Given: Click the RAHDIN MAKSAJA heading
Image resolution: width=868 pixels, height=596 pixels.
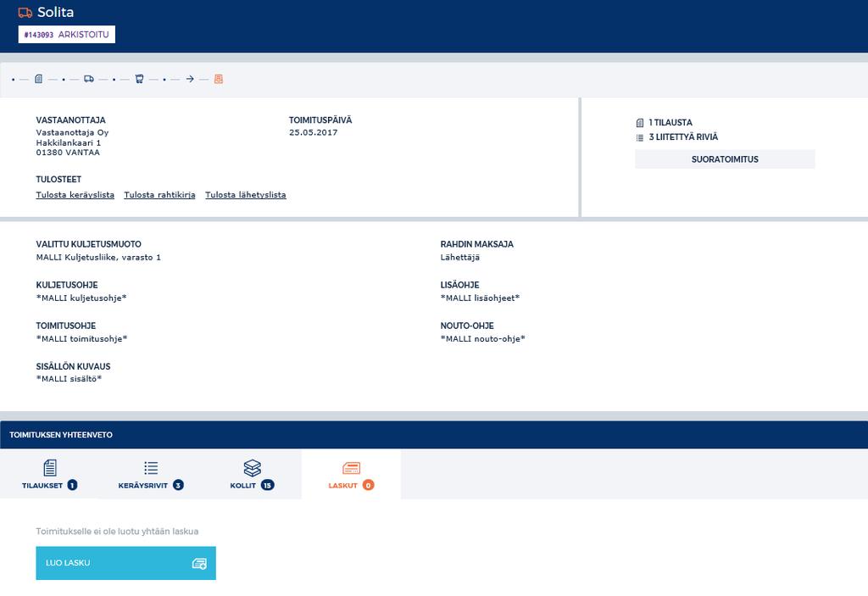Looking at the screenshot, I should (x=477, y=244).
